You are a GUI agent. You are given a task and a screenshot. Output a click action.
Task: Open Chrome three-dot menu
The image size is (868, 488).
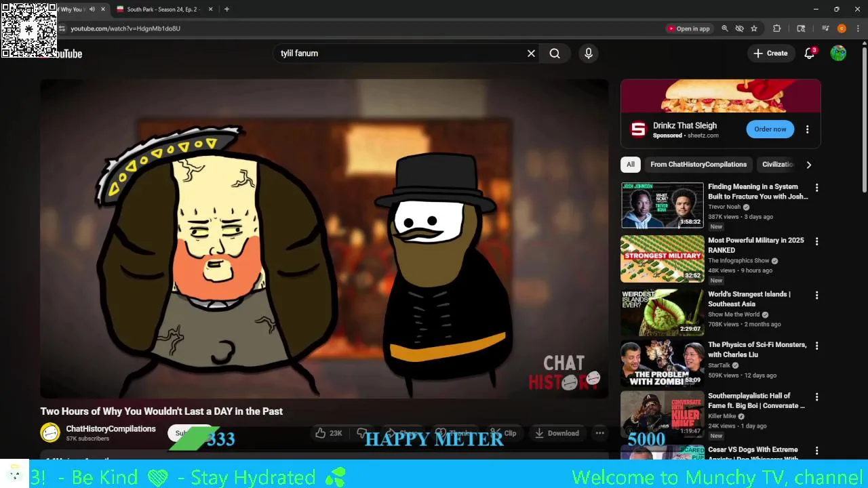[x=858, y=28]
